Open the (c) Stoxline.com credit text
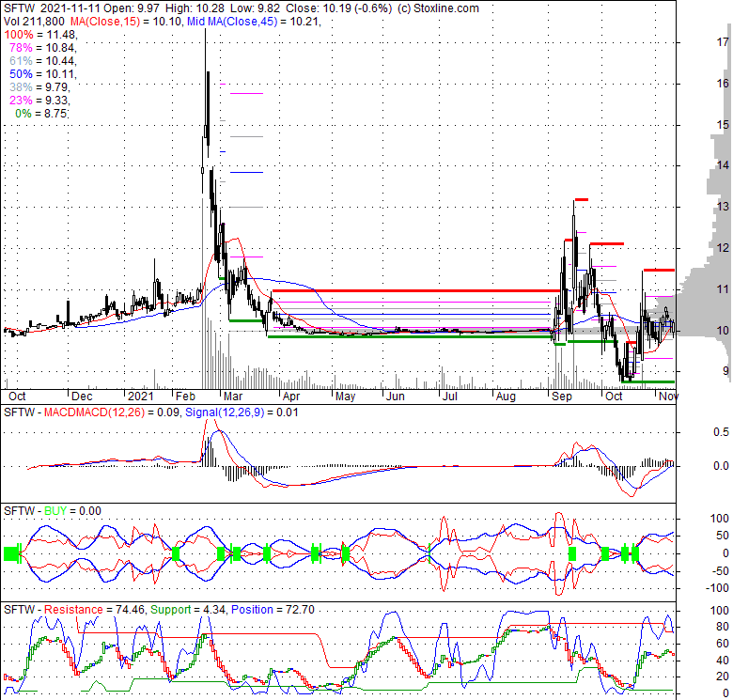This screenshot has height=700, width=733. point(438,8)
